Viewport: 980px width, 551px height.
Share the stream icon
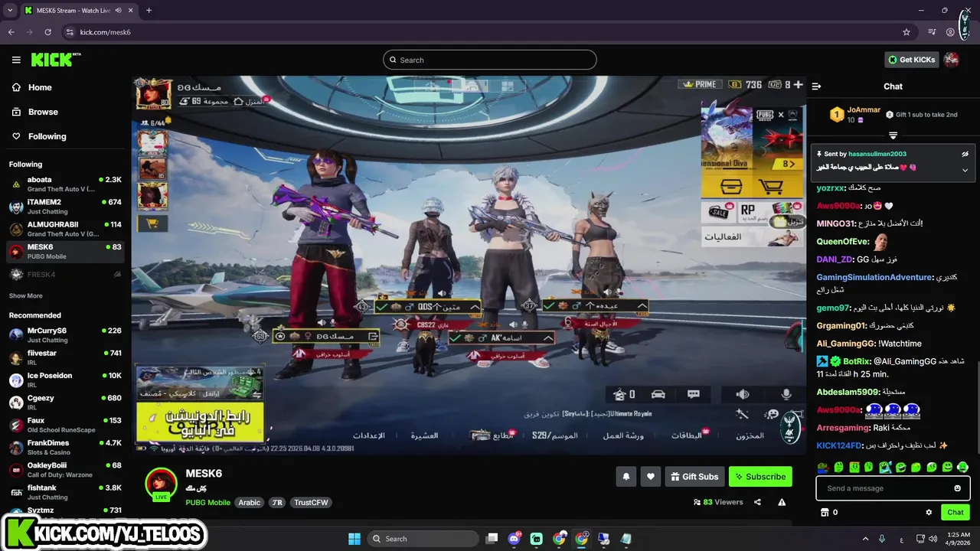pos(757,502)
